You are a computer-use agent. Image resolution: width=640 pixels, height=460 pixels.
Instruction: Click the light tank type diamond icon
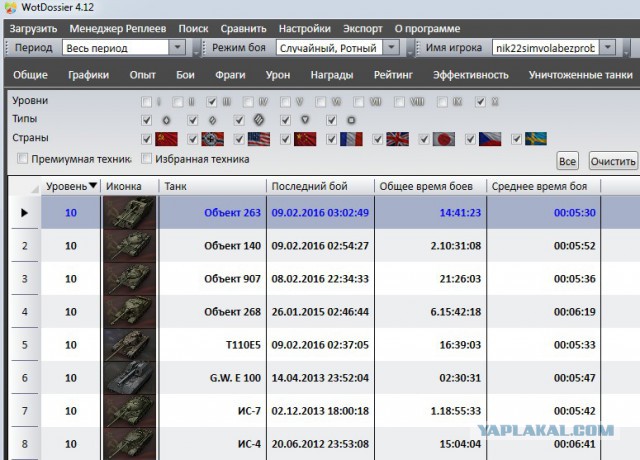(x=166, y=120)
